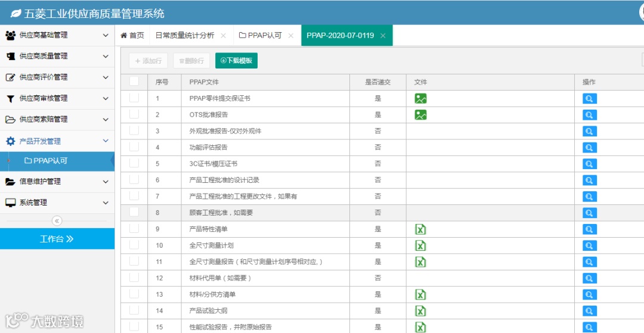644x333 pixels.
Task: Open Excel file for 材料/分供方清单
Action: click(x=420, y=294)
